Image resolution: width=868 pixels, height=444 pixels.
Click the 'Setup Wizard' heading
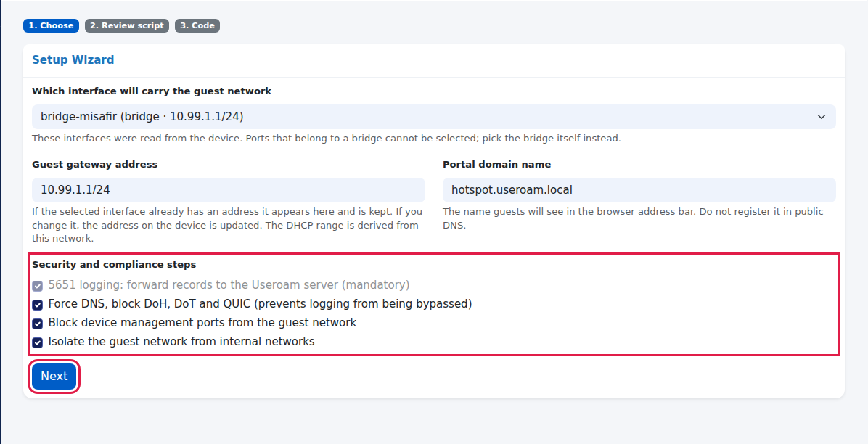pos(73,59)
